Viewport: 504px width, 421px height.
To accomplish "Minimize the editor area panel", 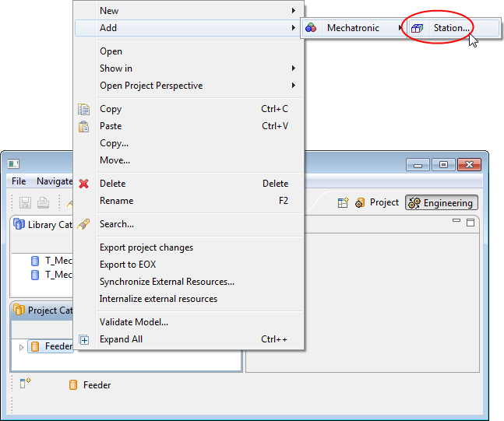I will click(x=456, y=220).
